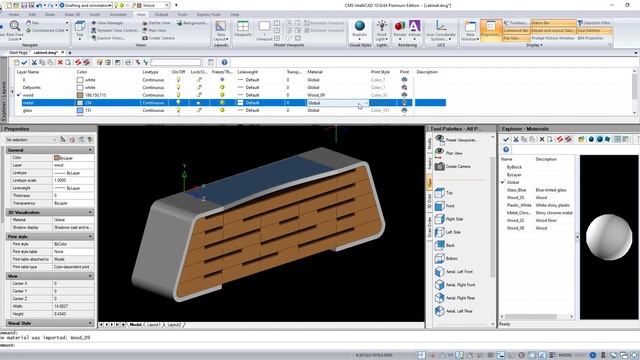Open Preset Viewports in Tool Palettes
This screenshot has width=640, height=360.
click(x=455, y=140)
